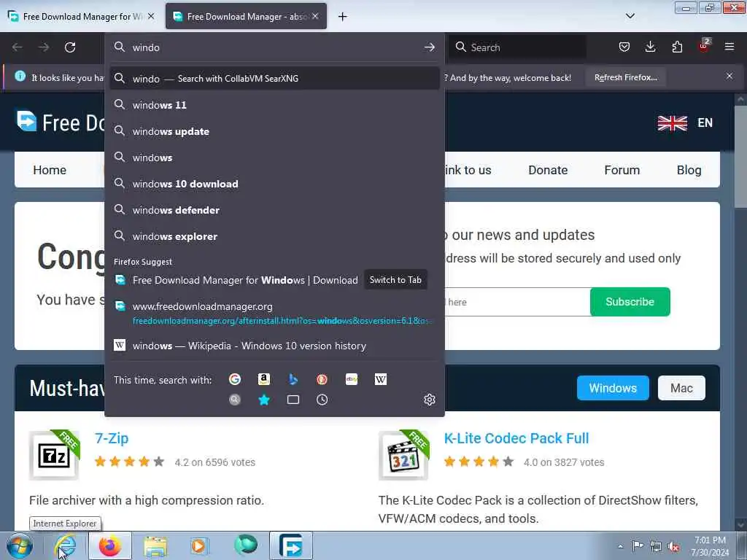Click the uBlock extension icon with badge
747x560 pixels.
click(x=704, y=46)
